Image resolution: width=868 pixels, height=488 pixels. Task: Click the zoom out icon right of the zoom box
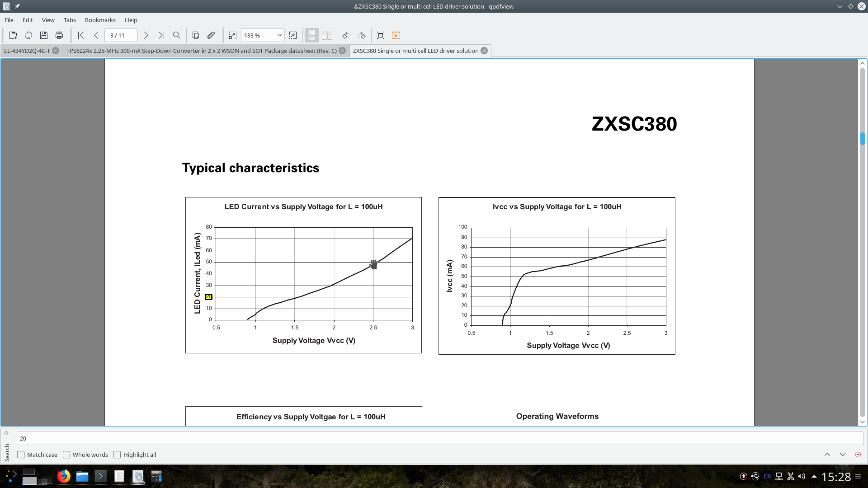(293, 35)
